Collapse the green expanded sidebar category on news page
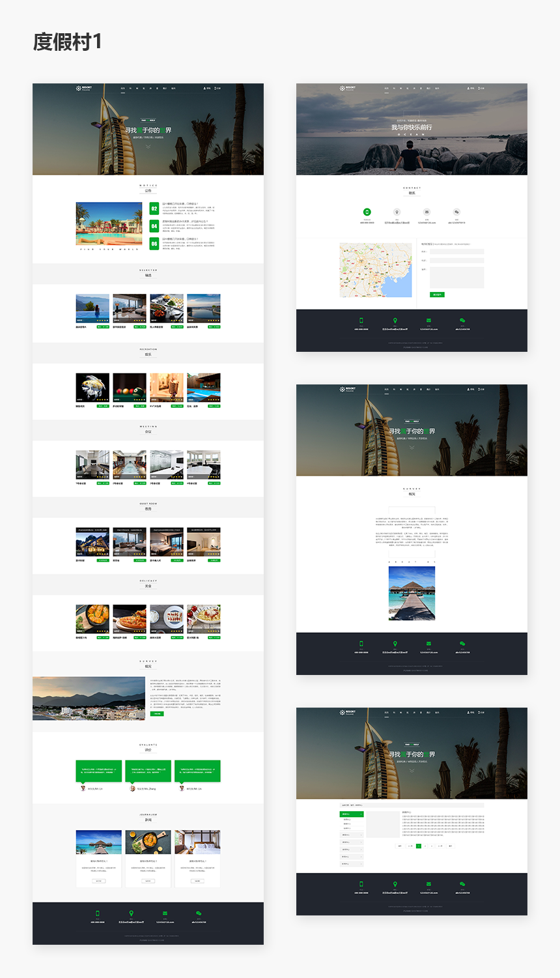Image resolution: width=560 pixels, height=978 pixels. point(352,814)
